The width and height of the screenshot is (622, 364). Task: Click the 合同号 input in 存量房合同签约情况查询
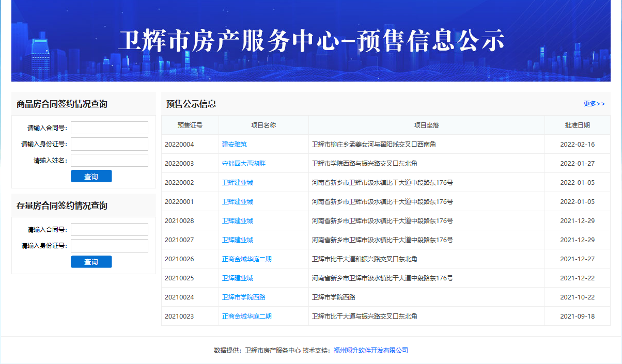110,229
